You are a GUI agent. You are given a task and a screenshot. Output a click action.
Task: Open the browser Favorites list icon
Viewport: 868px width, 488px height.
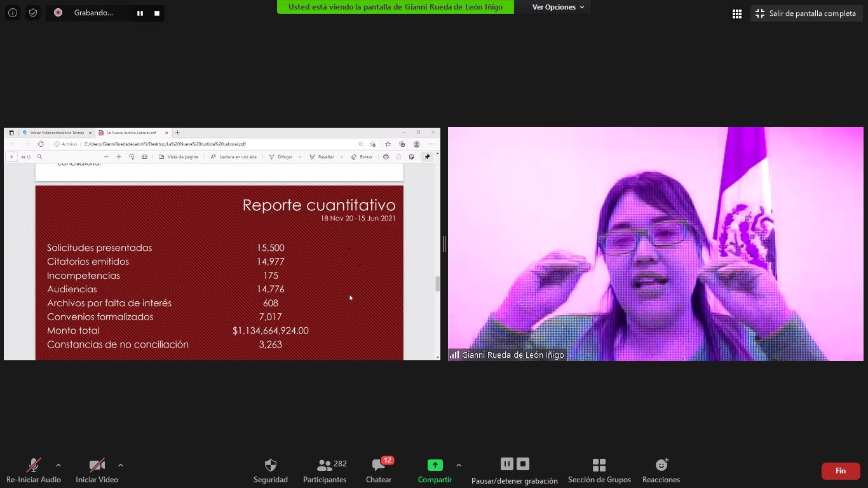tap(388, 144)
